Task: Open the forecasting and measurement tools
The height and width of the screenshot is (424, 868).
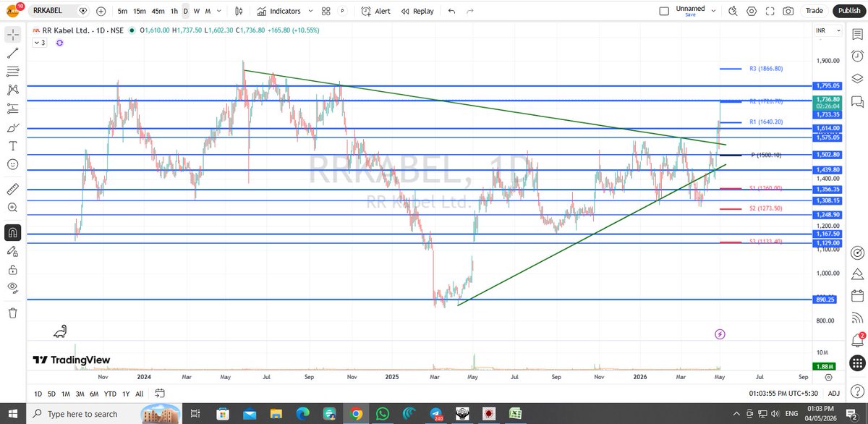Action: tap(12, 109)
